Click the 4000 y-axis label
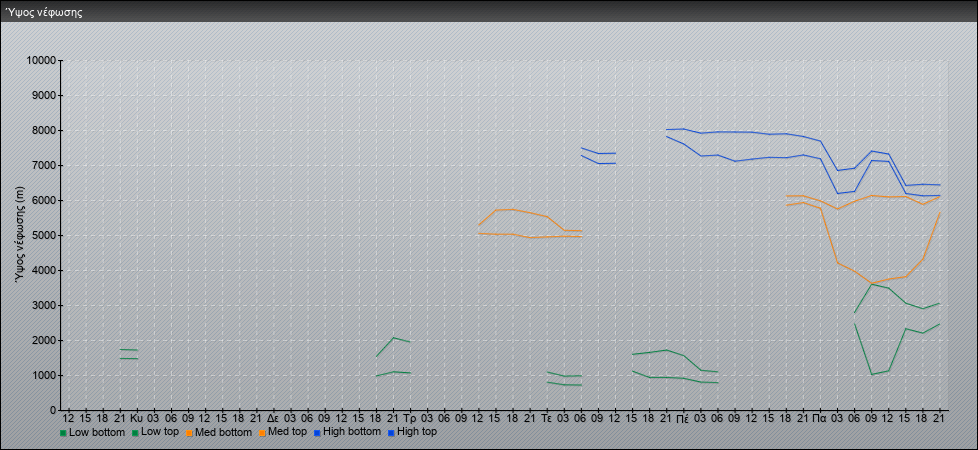The height and width of the screenshot is (450, 978). click(x=44, y=270)
